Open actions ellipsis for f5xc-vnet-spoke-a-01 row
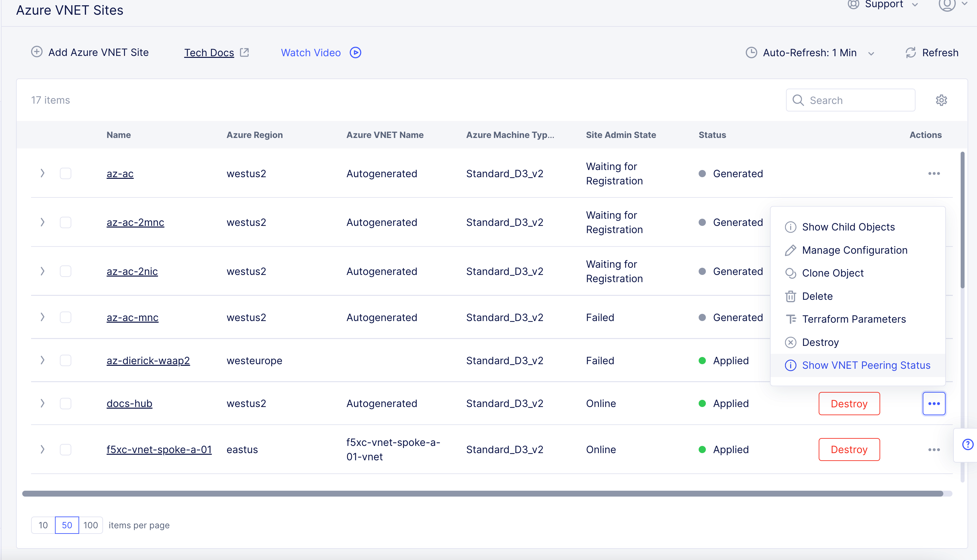 934,450
